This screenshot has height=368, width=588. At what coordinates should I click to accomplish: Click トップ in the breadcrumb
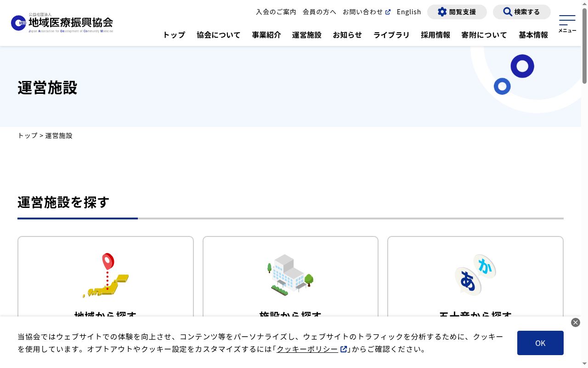click(28, 136)
